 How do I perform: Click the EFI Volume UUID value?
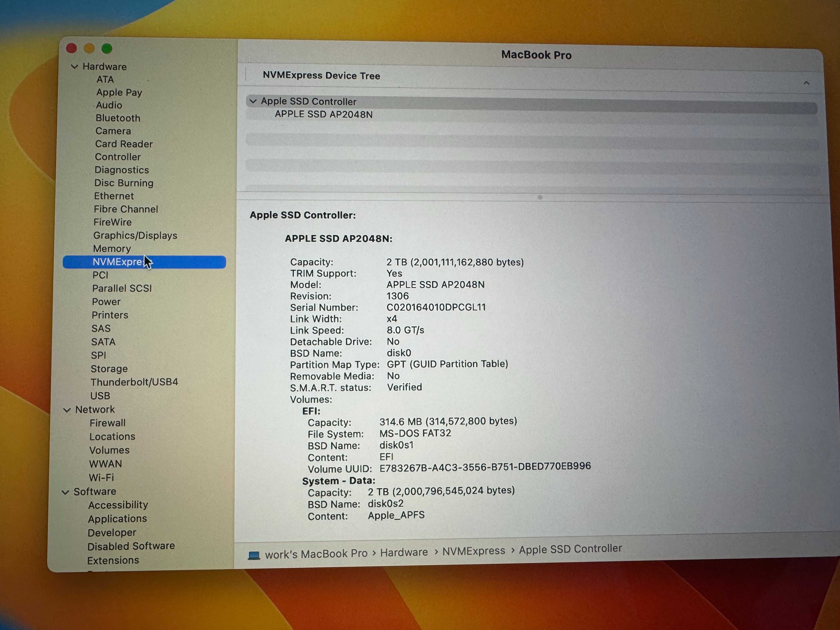(485, 467)
